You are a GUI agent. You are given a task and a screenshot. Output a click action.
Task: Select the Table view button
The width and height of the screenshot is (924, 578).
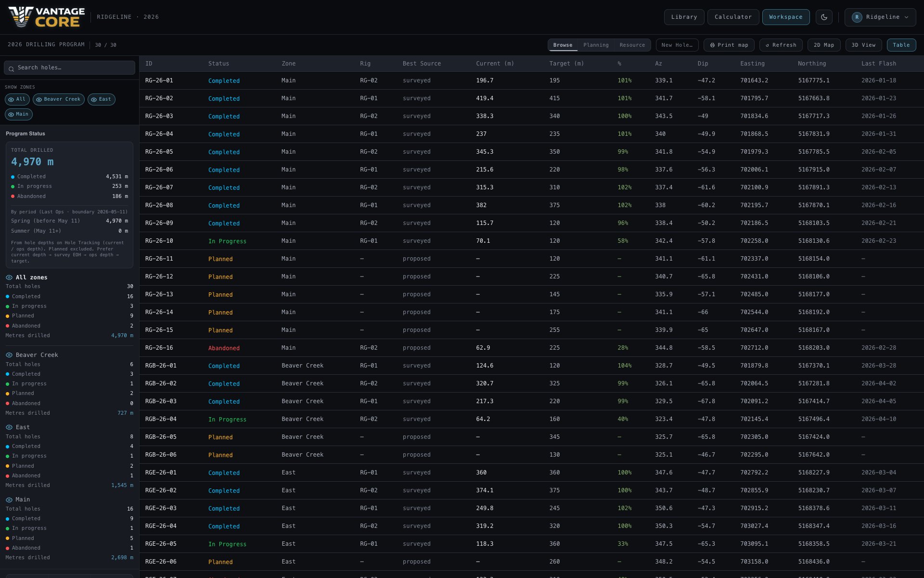(x=901, y=45)
